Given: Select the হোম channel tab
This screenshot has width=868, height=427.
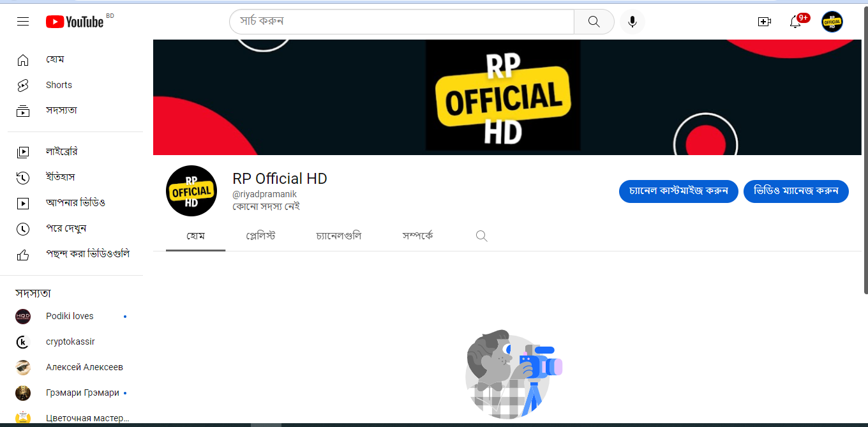Looking at the screenshot, I should click(x=195, y=236).
